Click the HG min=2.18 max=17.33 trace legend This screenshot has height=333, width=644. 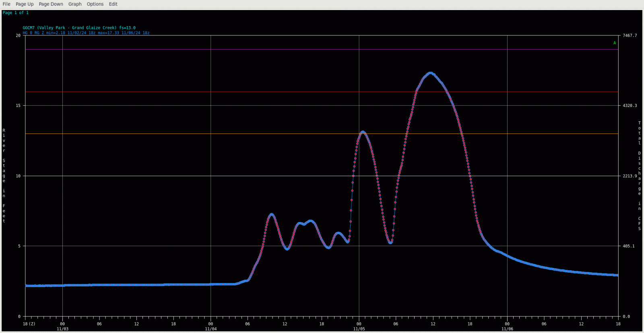tap(86, 33)
